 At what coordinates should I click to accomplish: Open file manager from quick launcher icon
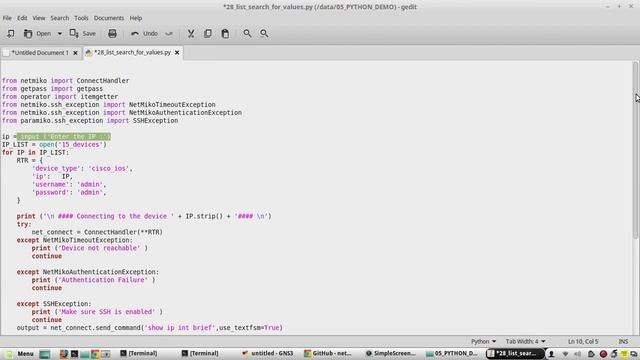click(84, 354)
